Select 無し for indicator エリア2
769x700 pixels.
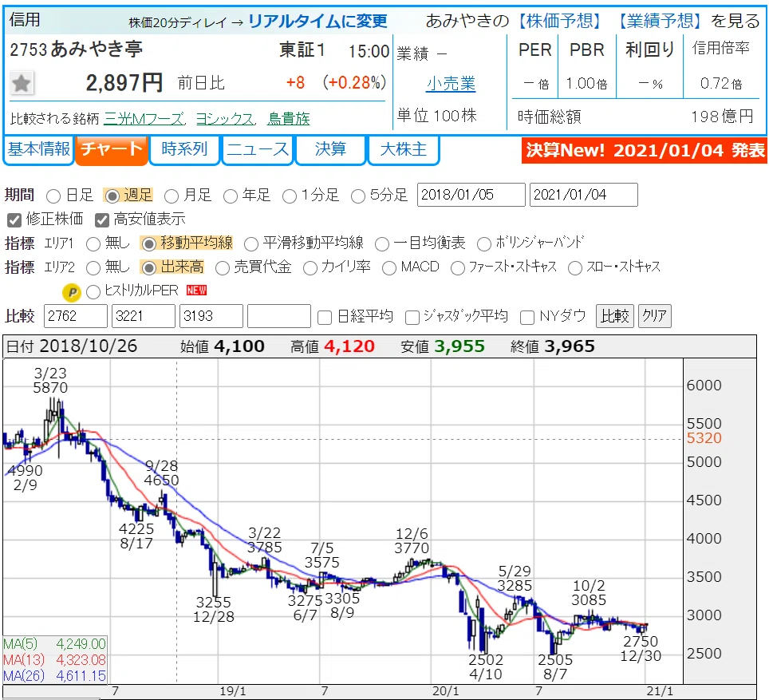click(x=93, y=268)
